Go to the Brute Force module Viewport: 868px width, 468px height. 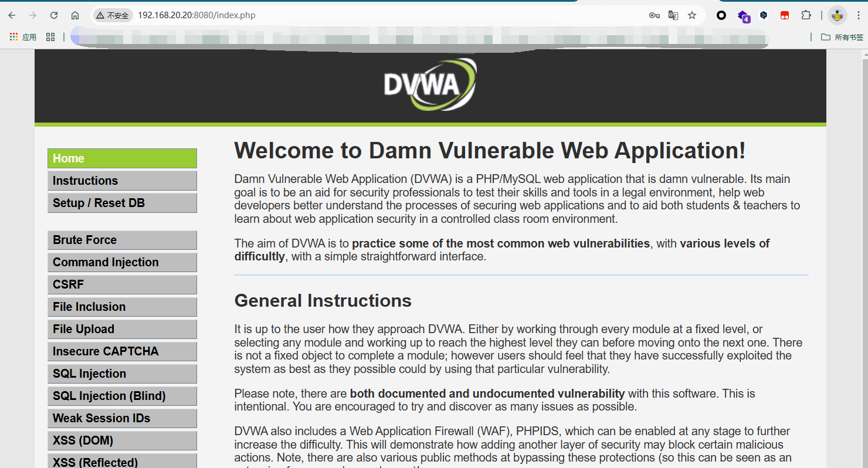tap(122, 240)
